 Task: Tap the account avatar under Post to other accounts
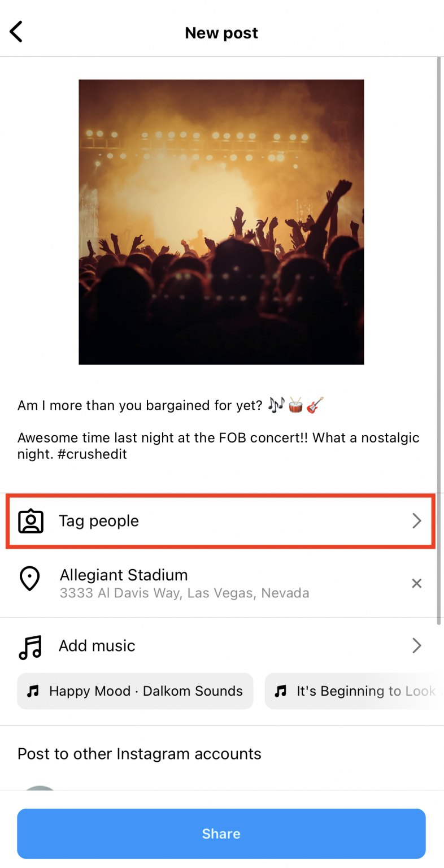tap(39, 793)
